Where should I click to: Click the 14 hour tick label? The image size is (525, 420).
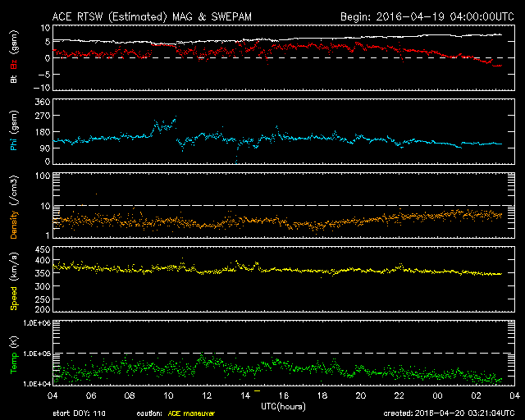tap(245, 395)
